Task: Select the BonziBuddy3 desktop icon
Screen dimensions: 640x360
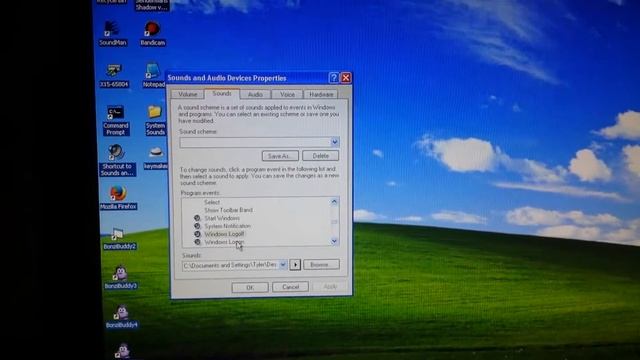Action: tap(120, 278)
